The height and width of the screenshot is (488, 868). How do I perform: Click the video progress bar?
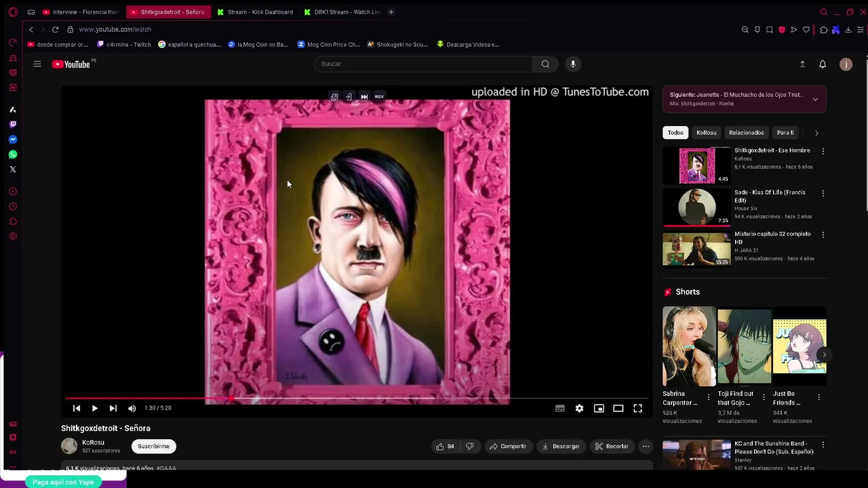357,399
